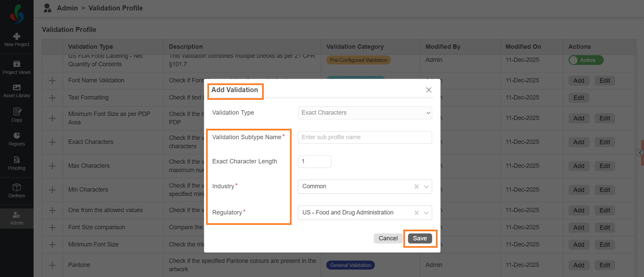Open Project Views in sidebar
Image resolution: width=644 pixels, height=277 pixels.
click(17, 64)
